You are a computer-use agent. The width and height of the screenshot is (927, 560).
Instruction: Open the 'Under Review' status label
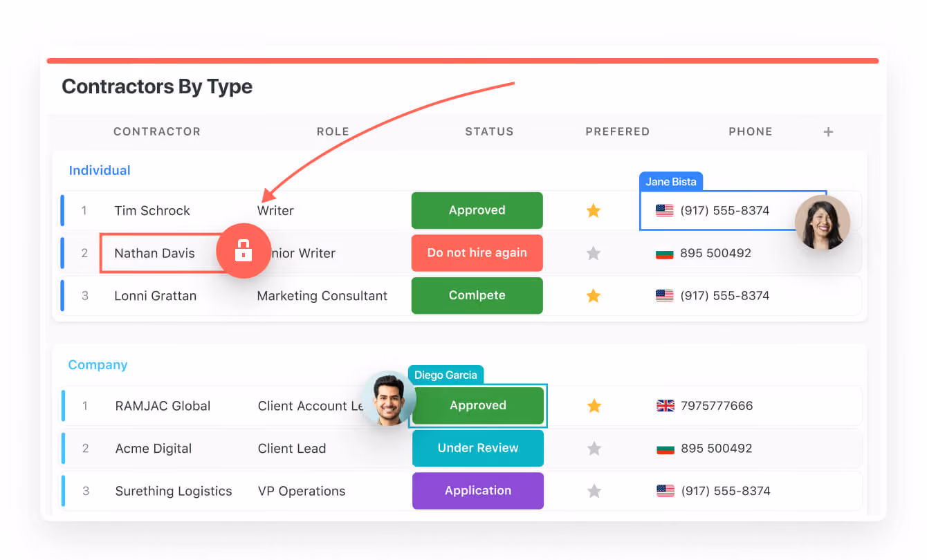coord(478,448)
